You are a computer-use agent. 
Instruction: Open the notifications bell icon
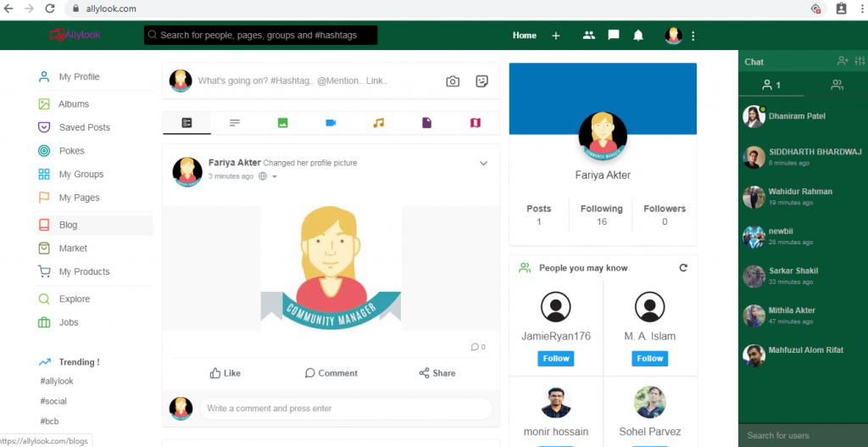[x=638, y=36]
